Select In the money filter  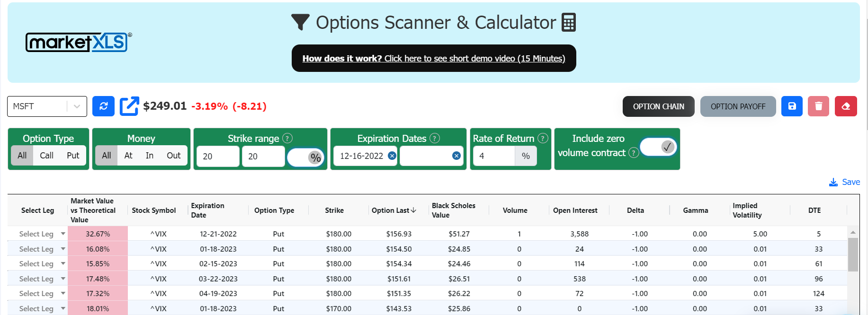click(x=150, y=155)
